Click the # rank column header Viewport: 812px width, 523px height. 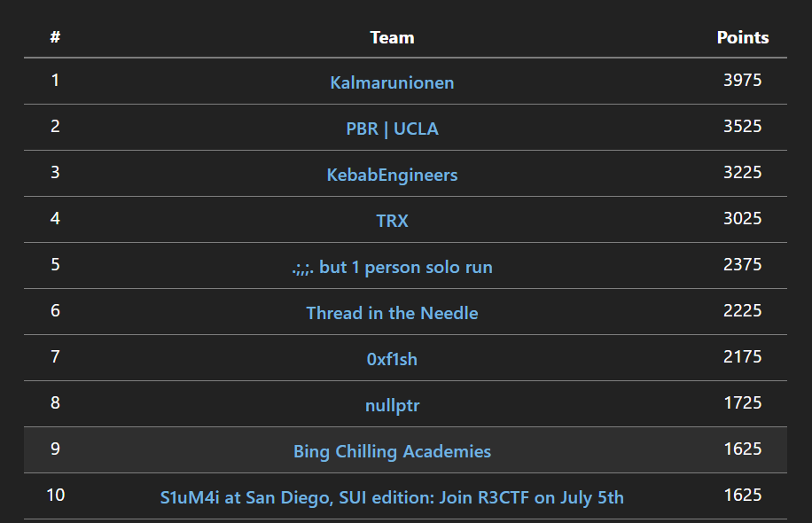pos(55,36)
